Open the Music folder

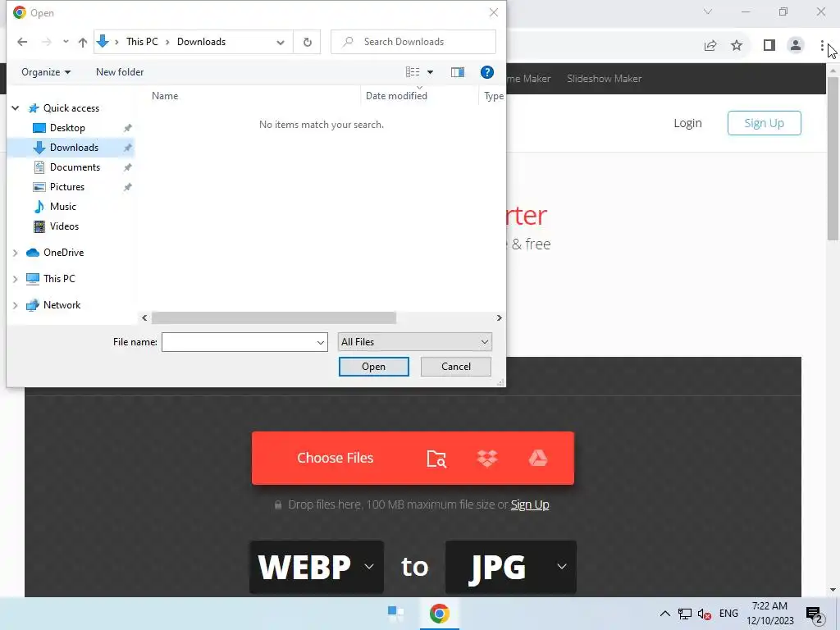click(62, 206)
